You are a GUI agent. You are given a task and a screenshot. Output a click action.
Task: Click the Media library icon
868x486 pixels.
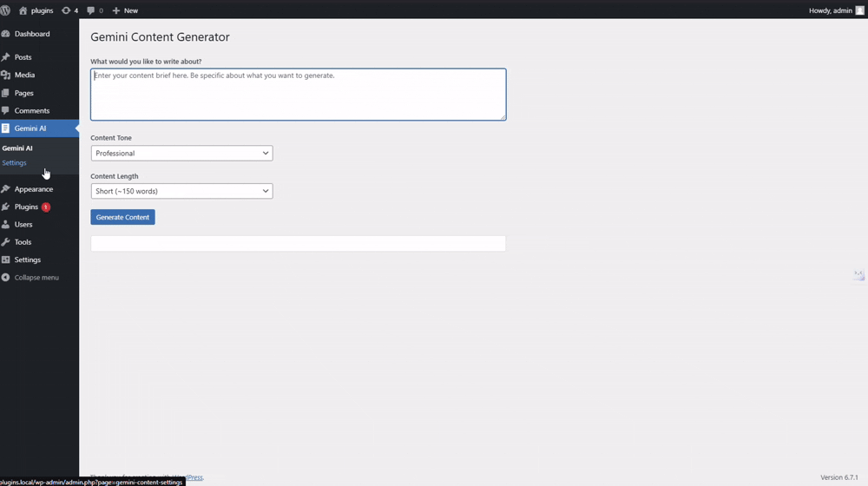5,75
